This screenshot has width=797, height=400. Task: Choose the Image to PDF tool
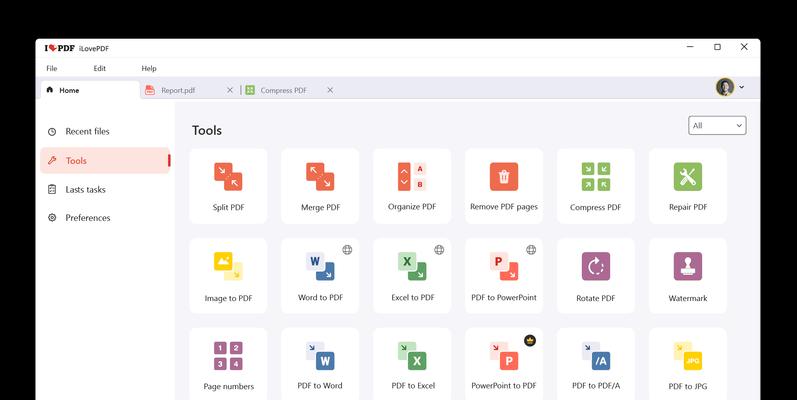point(228,276)
